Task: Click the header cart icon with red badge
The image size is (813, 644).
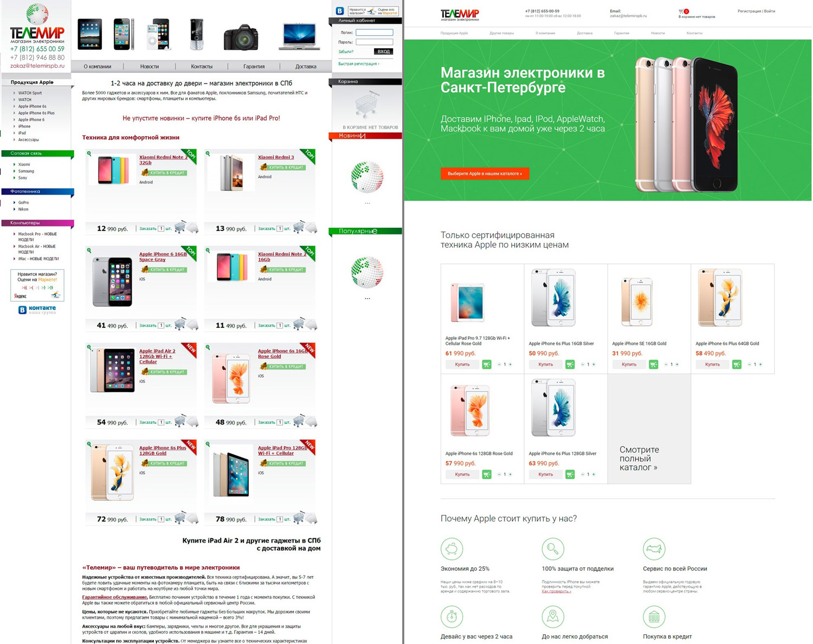Action: click(x=683, y=11)
